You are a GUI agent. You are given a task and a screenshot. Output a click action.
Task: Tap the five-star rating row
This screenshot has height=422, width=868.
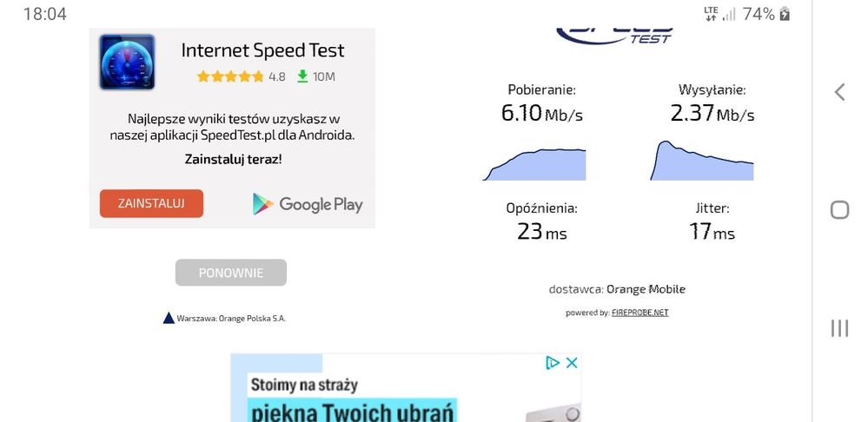[x=230, y=76]
